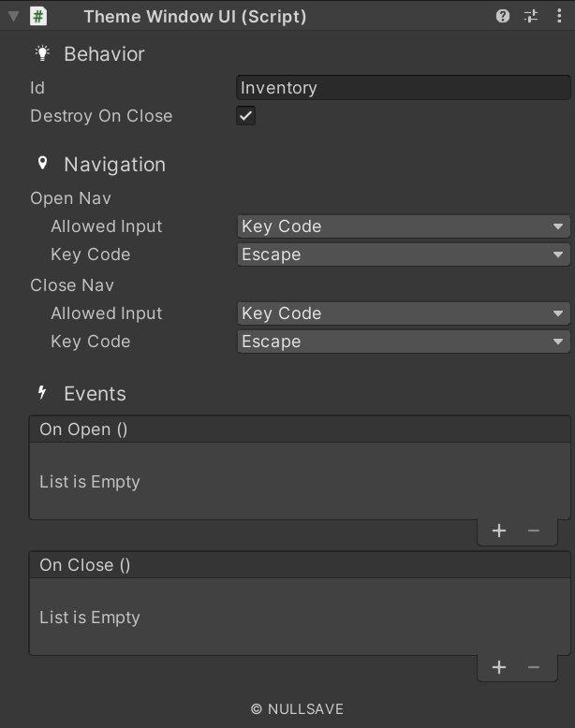The width and height of the screenshot is (575, 728).
Task: Add a listener to On Close event
Action: click(x=499, y=667)
